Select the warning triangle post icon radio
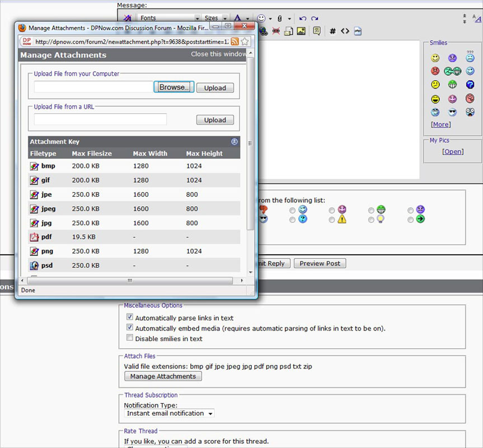 [x=332, y=220]
